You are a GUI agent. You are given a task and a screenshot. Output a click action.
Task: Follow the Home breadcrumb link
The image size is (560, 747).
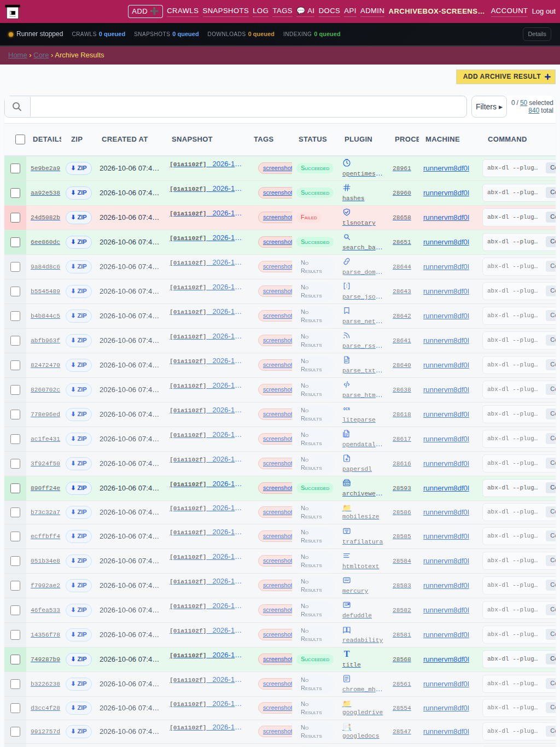click(x=17, y=55)
